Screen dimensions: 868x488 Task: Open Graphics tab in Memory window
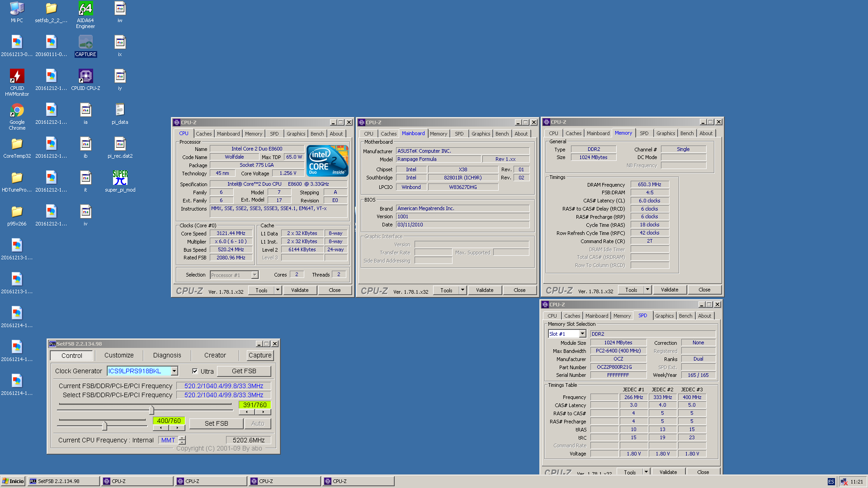point(665,133)
